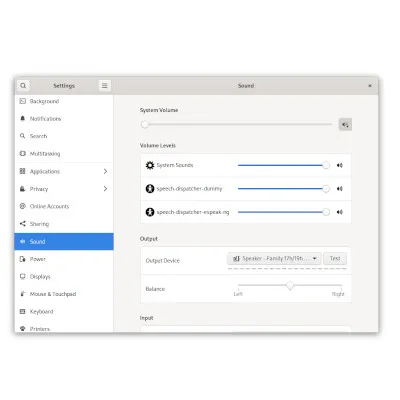
Task: Click the speech-dispatcher-dummy accessibility icon
Action: click(150, 189)
